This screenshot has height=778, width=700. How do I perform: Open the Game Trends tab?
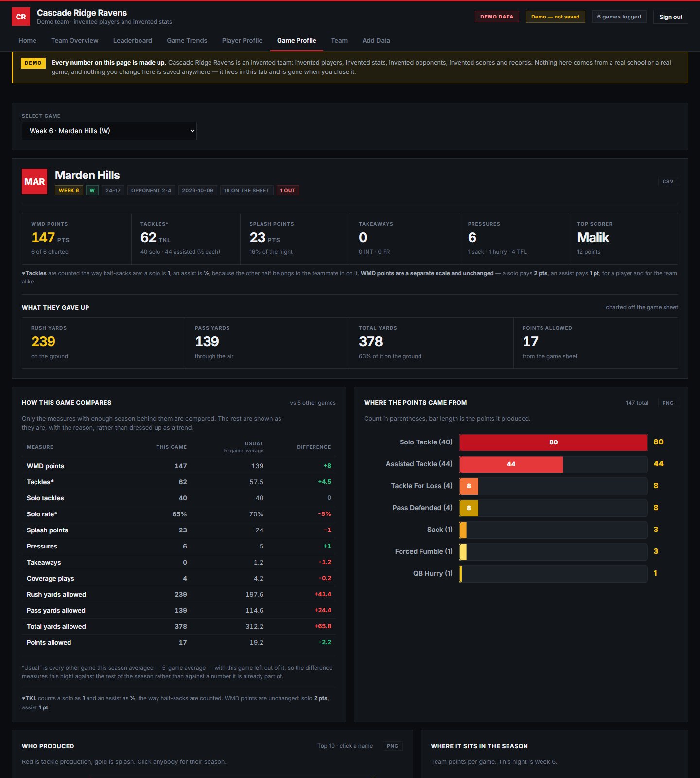pos(187,41)
